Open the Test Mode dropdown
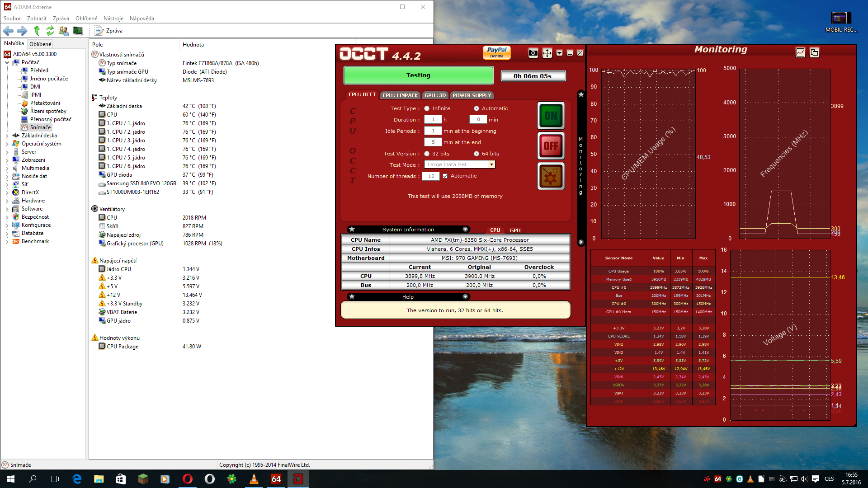The width and height of the screenshot is (868, 488). point(491,164)
